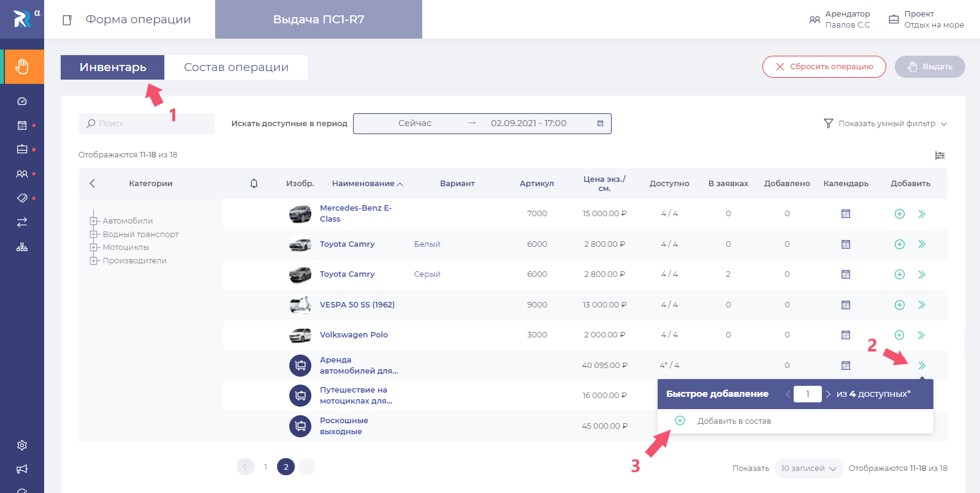This screenshot has width=980, height=493.
Task: Click the Mercedes-Benz E-Class thumbnail
Action: pyautogui.click(x=300, y=214)
